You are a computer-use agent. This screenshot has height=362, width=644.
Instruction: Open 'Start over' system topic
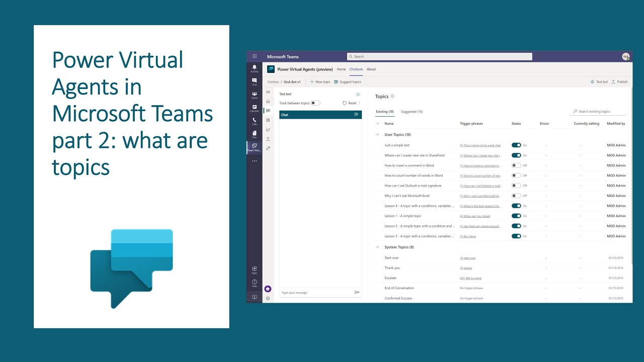(x=391, y=258)
